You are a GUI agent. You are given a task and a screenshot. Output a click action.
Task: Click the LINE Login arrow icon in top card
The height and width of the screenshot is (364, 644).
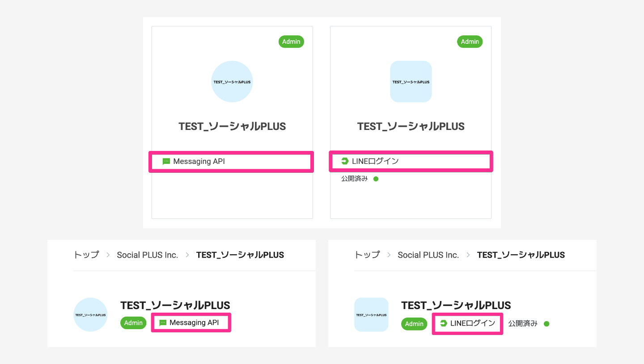[345, 161]
